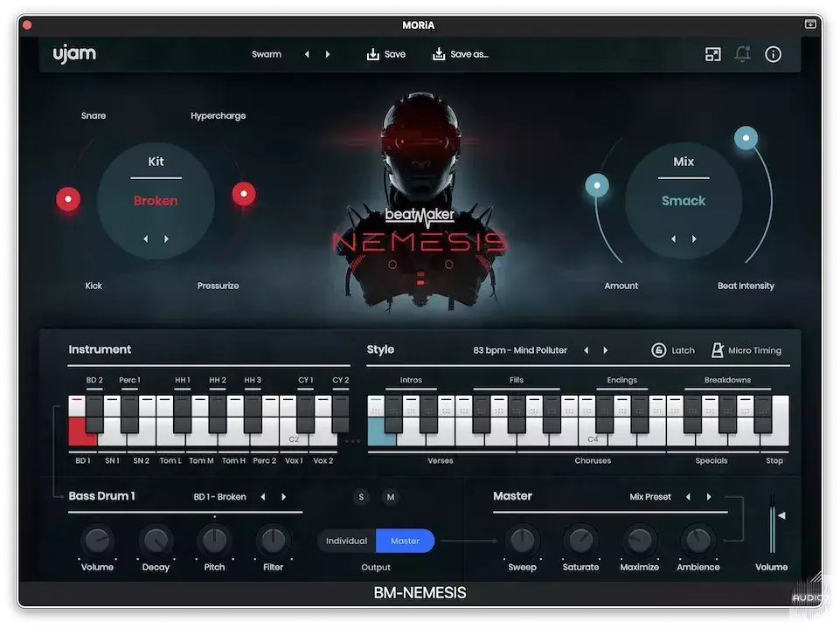Go to next Style

click(606, 350)
